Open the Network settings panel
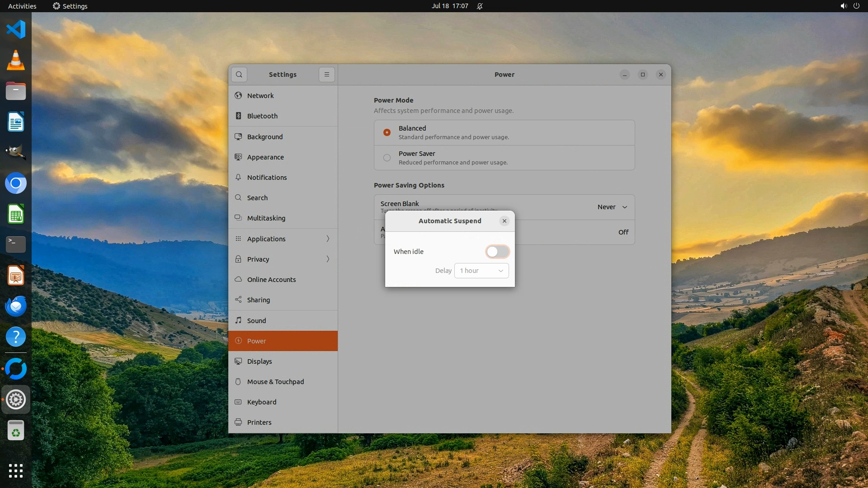868x488 pixels. [x=260, y=96]
